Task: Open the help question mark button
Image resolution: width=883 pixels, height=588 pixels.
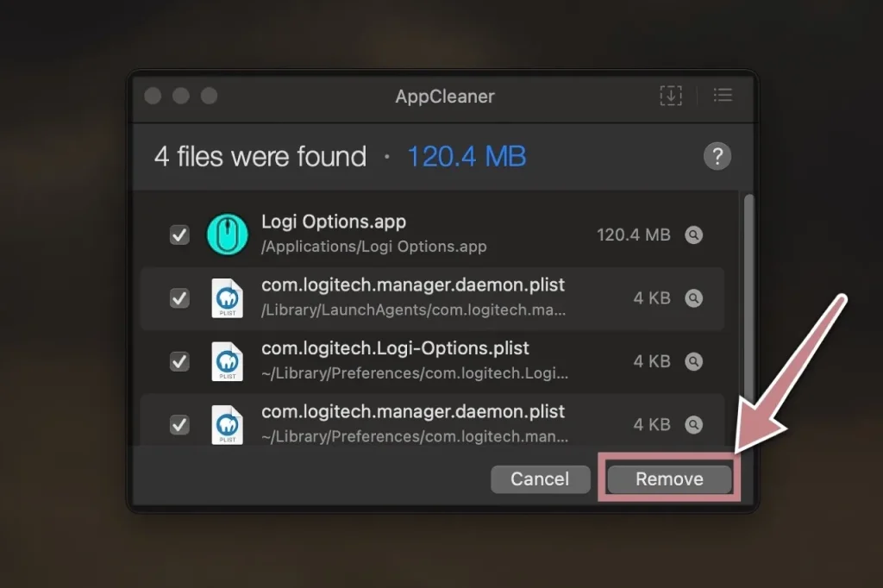Action: [x=717, y=156]
